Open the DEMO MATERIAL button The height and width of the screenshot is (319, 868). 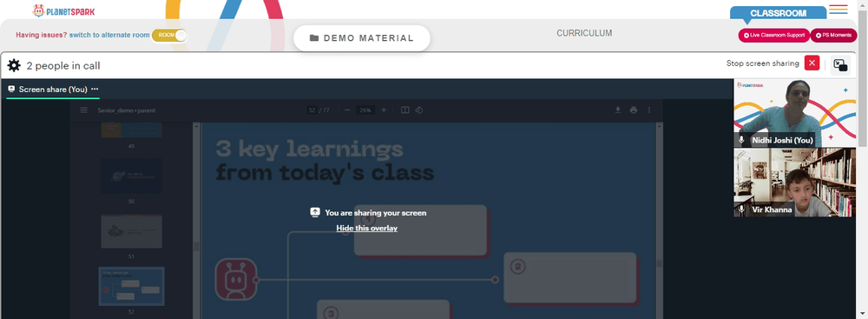pyautogui.click(x=361, y=38)
